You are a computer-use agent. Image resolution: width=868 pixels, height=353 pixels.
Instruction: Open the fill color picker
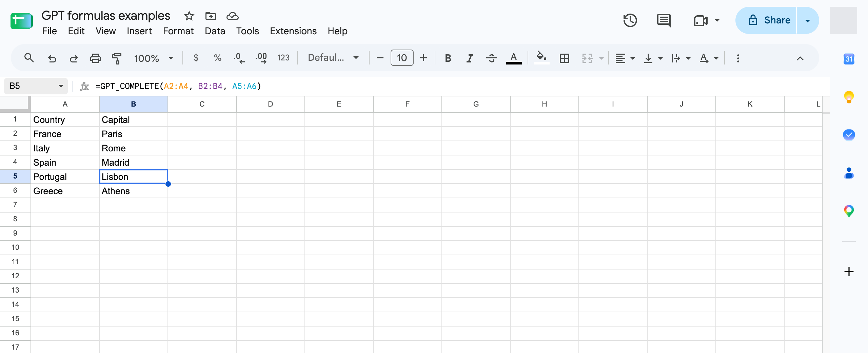[541, 58]
